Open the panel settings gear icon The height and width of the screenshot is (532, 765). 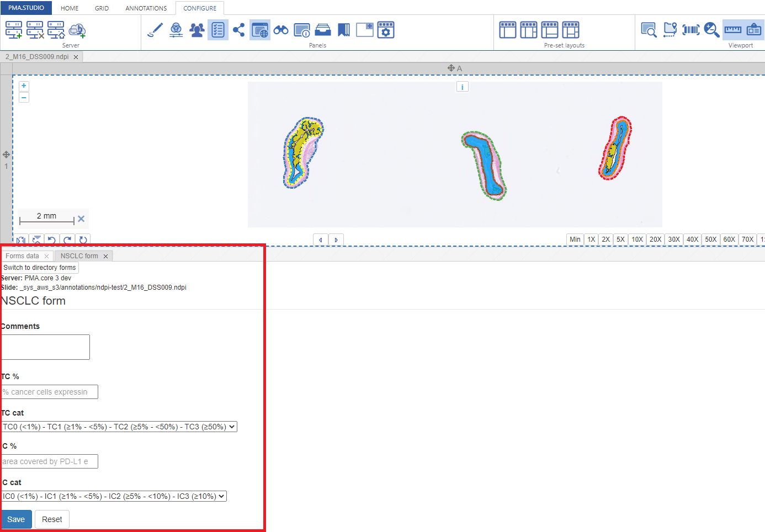tap(386, 30)
